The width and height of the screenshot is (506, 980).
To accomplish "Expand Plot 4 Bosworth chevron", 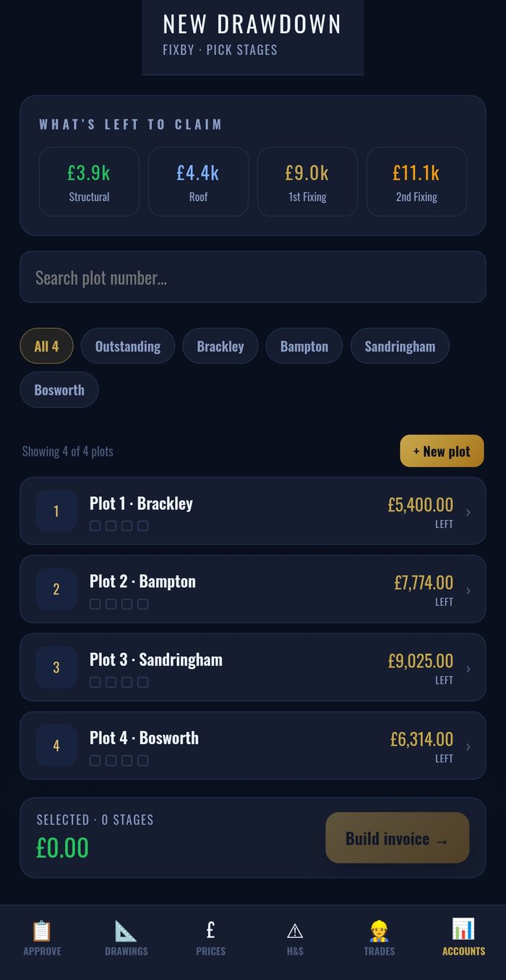I will click(468, 746).
